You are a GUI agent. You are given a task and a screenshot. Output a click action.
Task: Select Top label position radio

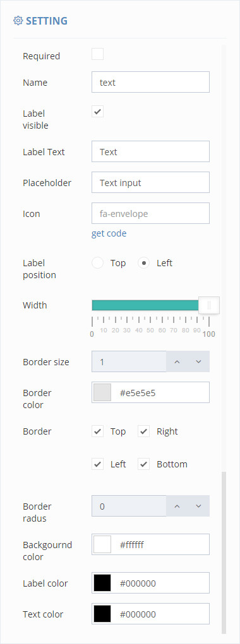(x=97, y=263)
